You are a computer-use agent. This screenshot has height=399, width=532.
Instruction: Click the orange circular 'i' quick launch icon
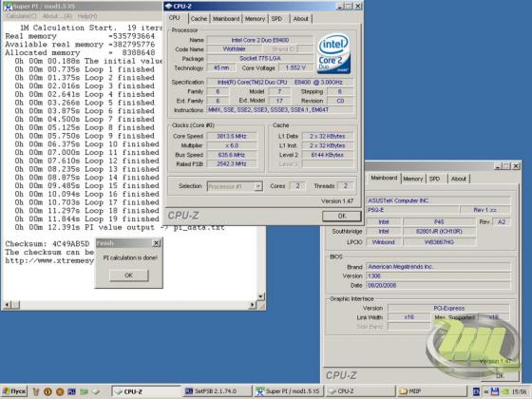[x=47, y=391]
